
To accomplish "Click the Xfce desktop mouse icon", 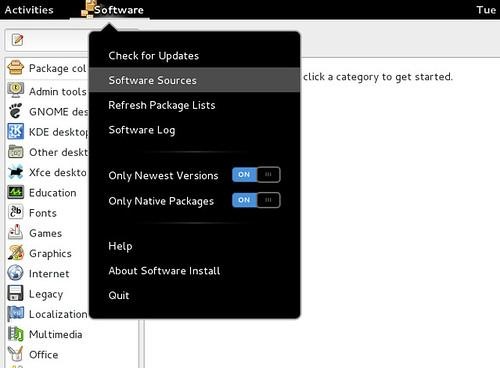I will (x=15, y=172).
